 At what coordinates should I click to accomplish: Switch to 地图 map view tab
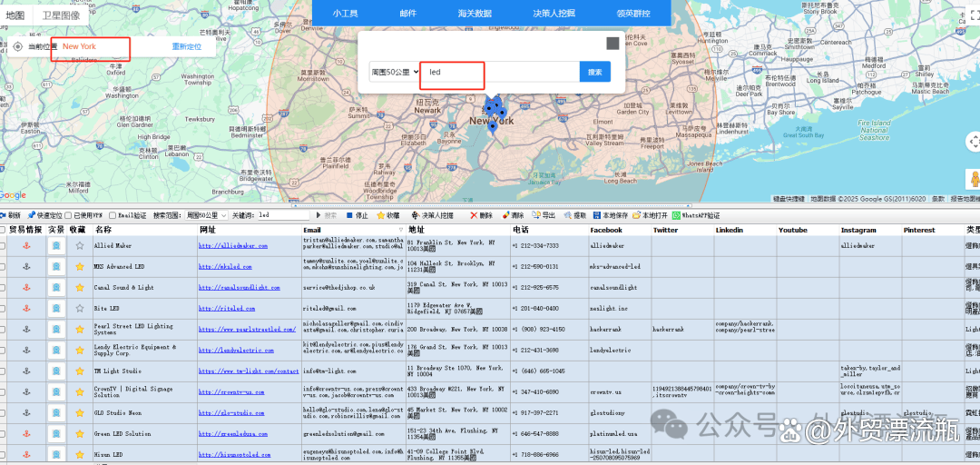(x=15, y=15)
